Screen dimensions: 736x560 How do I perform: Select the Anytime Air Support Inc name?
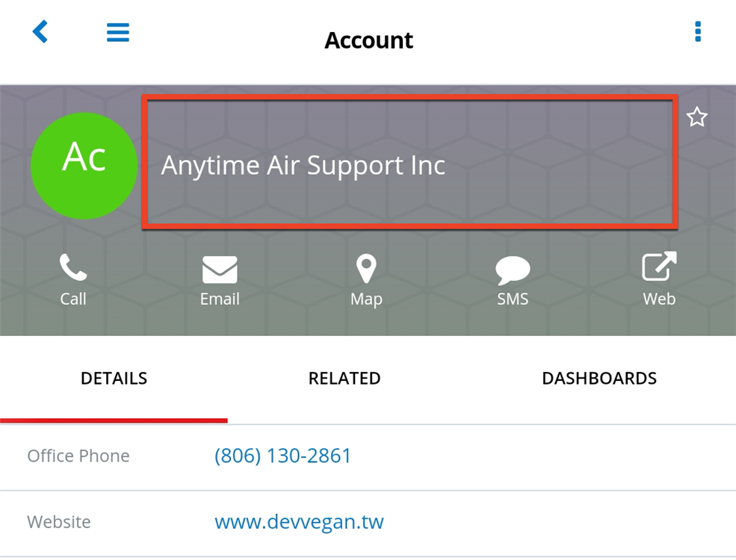coord(303,166)
